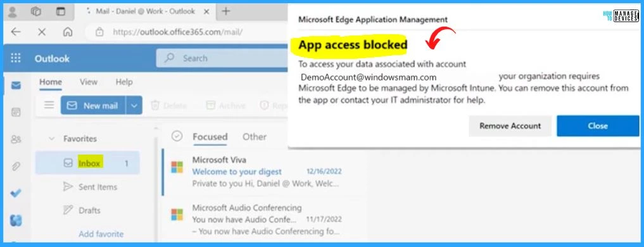
Task: Click the Delete toolbar button
Action: [169, 106]
